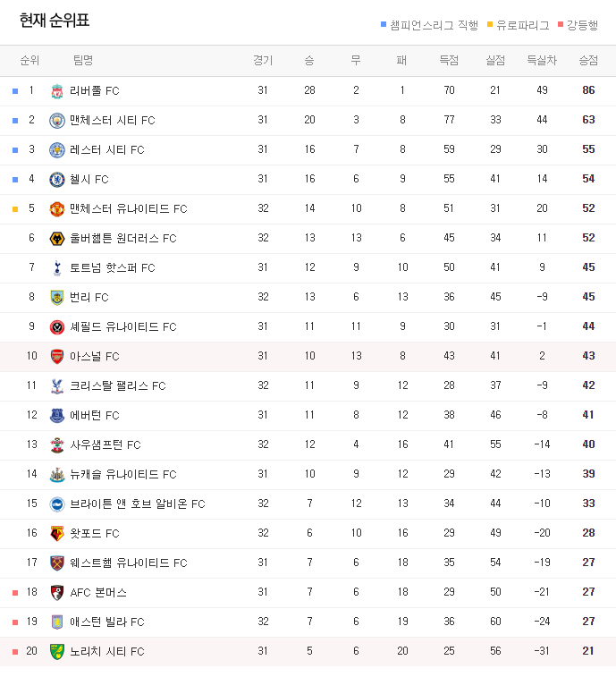The image size is (616, 677).
Task: Select the Chelsea FC badge icon
Action: (x=57, y=180)
